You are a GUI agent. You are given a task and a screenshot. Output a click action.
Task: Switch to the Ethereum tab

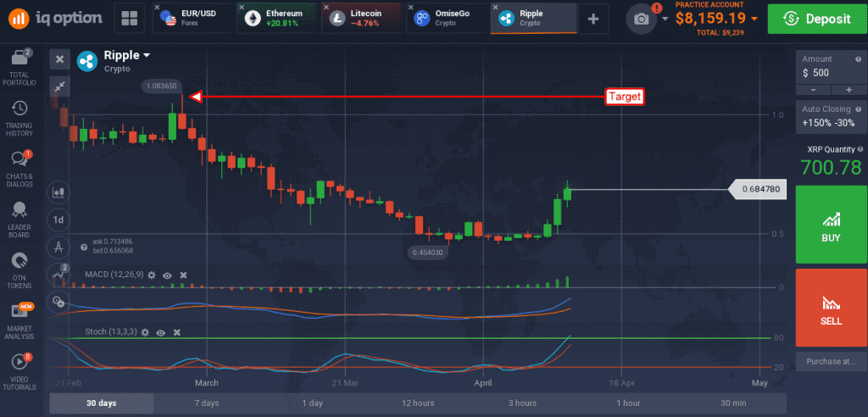tap(278, 19)
